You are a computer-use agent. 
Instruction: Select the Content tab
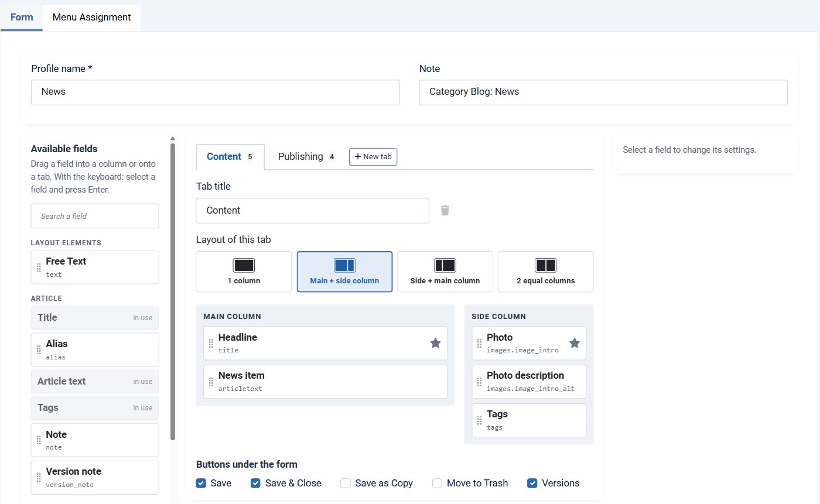[x=230, y=157]
